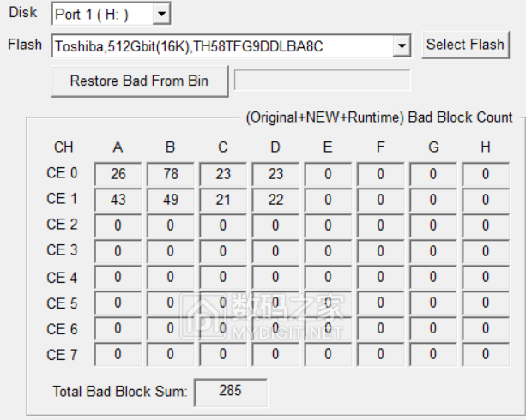The image size is (526, 420).
Task: Click the empty field beside Restore button
Action: [322, 81]
